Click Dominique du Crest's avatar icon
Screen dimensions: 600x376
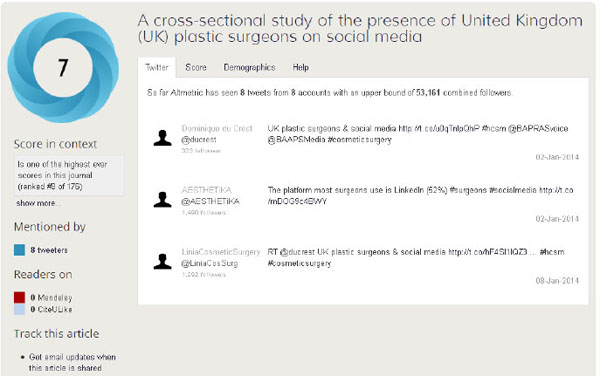163,138
